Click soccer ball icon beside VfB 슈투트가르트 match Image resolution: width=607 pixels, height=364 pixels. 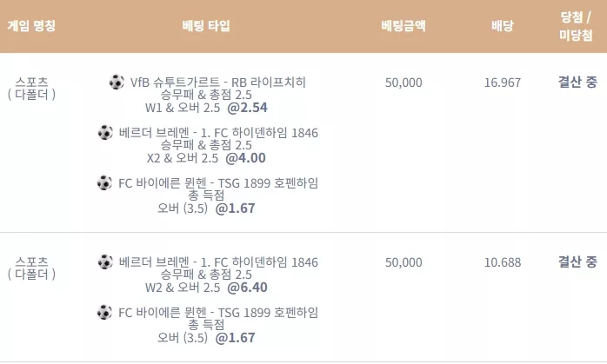[x=117, y=82]
